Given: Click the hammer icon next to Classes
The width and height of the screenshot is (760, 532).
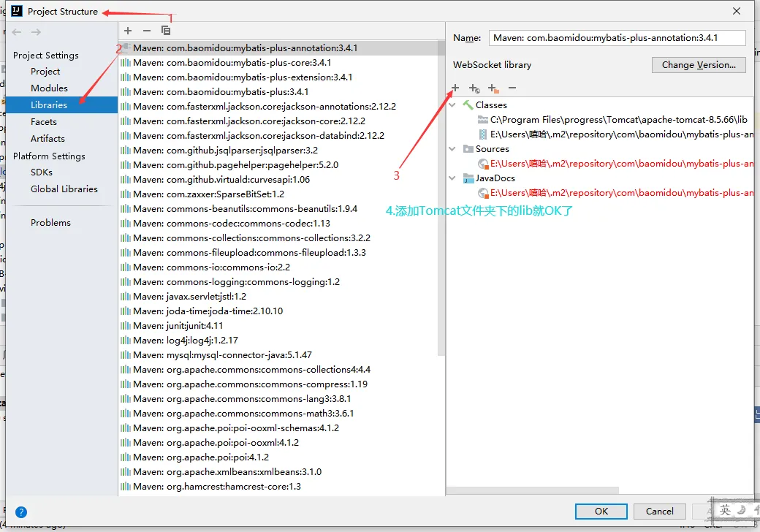Looking at the screenshot, I should click(468, 104).
